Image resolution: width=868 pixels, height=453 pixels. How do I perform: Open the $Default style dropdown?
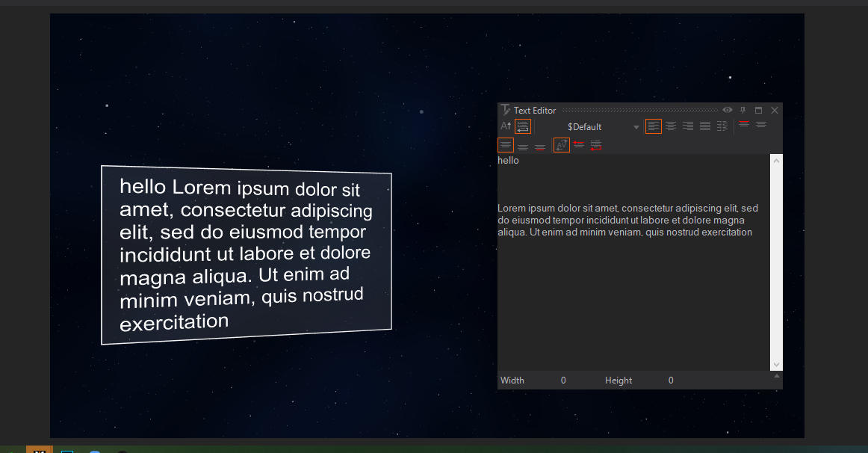[636, 127]
